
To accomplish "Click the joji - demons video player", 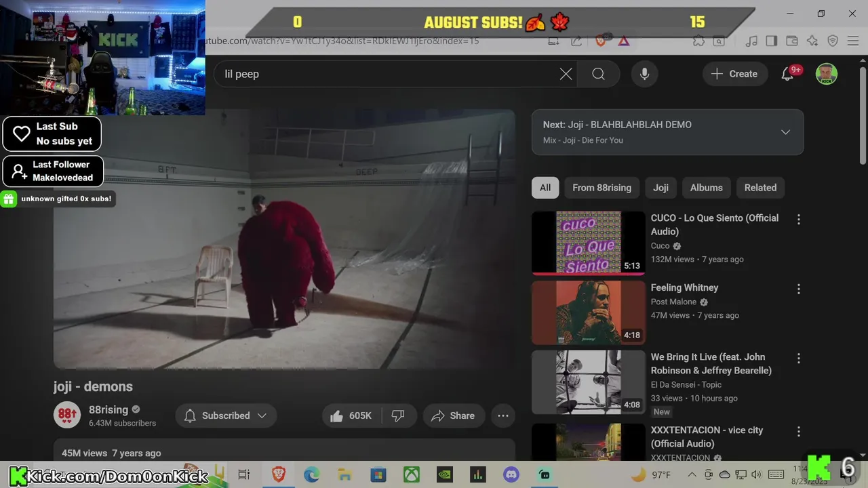I will click(x=284, y=239).
